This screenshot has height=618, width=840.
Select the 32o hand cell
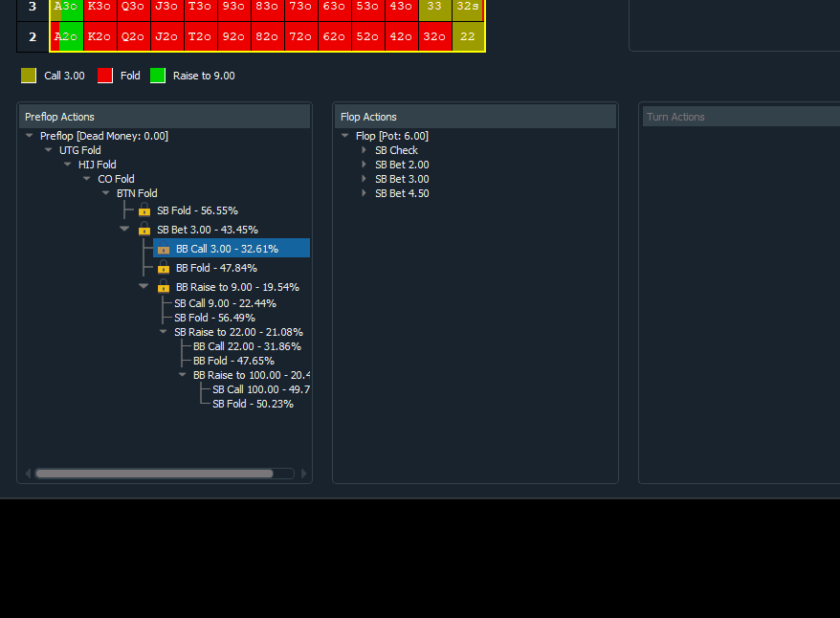[434, 37]
